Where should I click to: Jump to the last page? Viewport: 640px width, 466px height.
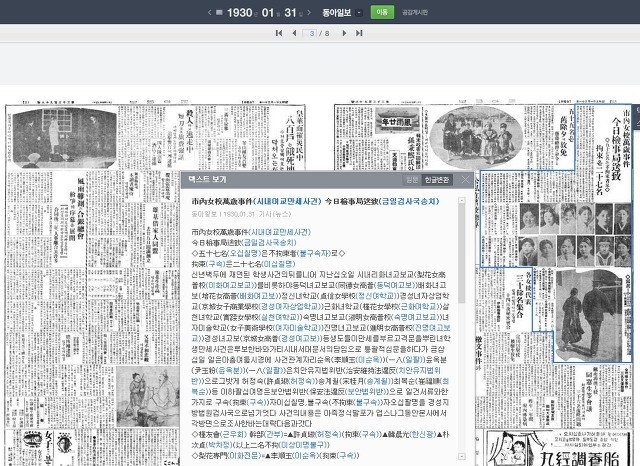[359, 33]
